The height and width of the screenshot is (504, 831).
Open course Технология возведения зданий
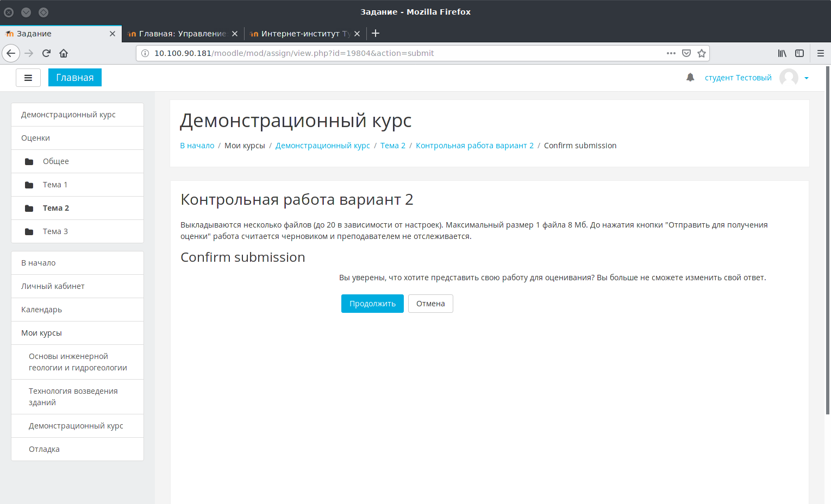[x=77, y=397]
